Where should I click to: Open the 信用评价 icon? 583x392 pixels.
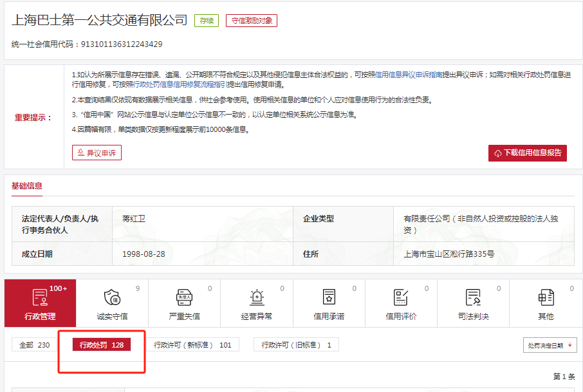click(x=401, y=297)
